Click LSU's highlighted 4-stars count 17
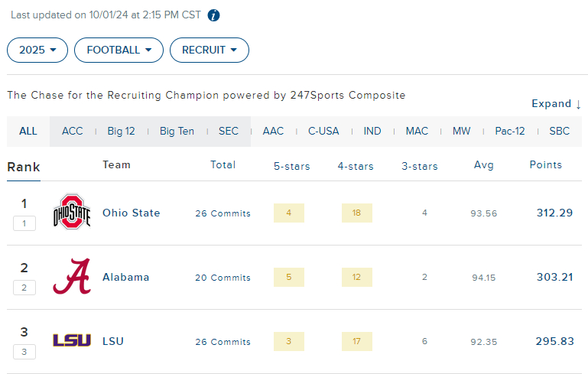The height and width of the screenshot is (374, 588). point(356,341)
